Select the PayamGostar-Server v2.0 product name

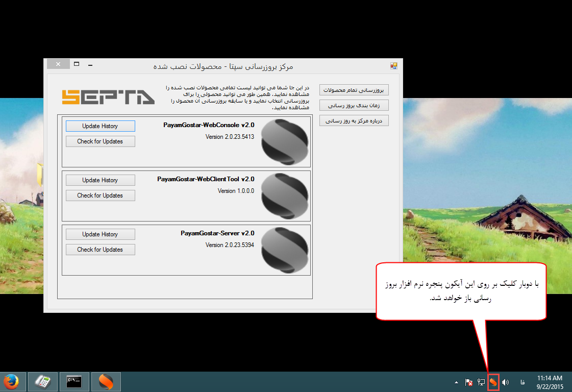[217, 233]
